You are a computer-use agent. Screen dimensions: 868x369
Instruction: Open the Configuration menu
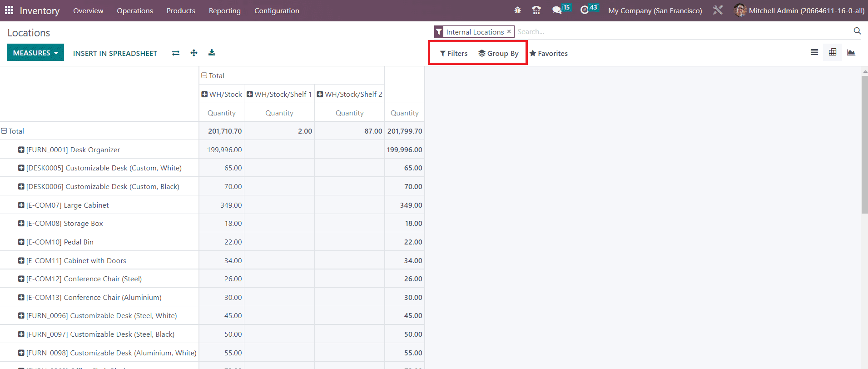point(277,10)
